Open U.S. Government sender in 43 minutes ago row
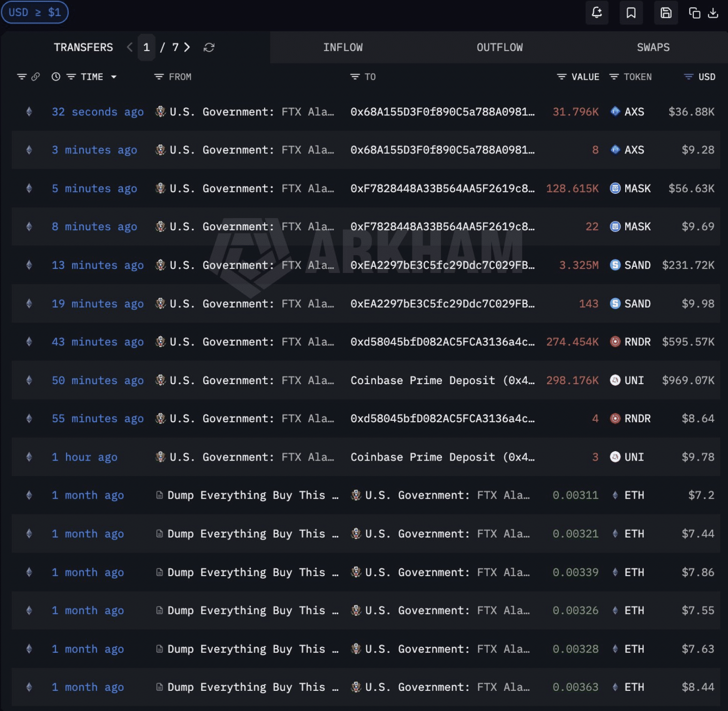 [245, 342]
